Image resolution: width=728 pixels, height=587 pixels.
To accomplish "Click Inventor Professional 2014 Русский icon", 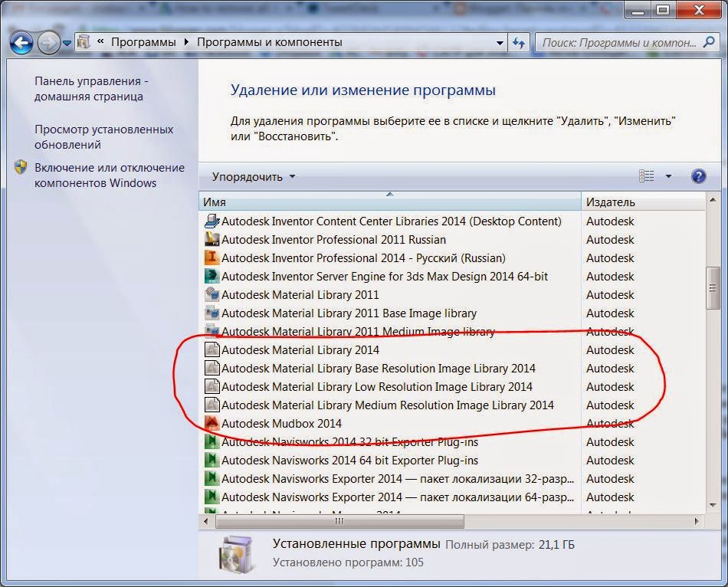I will tap(212, 257).
